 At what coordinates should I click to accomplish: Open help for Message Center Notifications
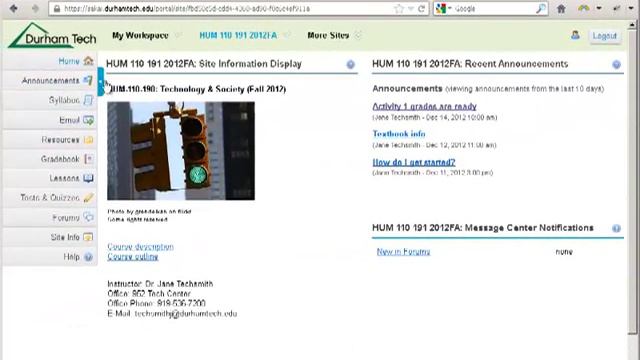pos(616,229)
